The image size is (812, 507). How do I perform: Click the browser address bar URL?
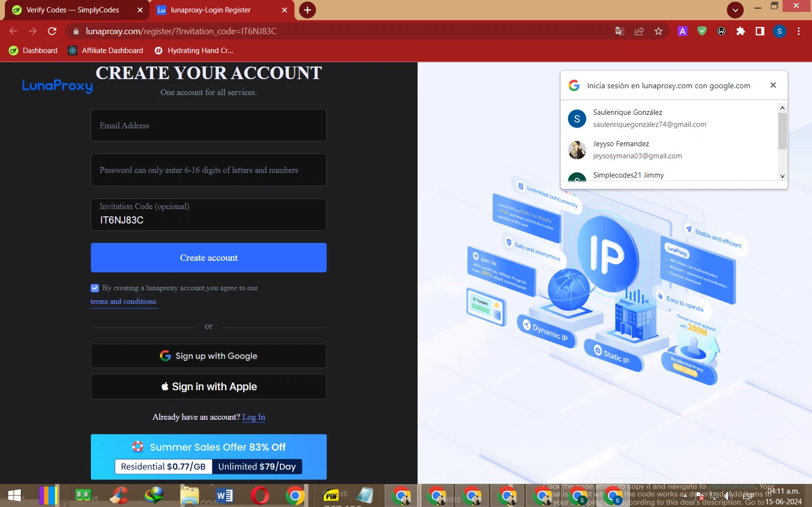pos(181,31)
